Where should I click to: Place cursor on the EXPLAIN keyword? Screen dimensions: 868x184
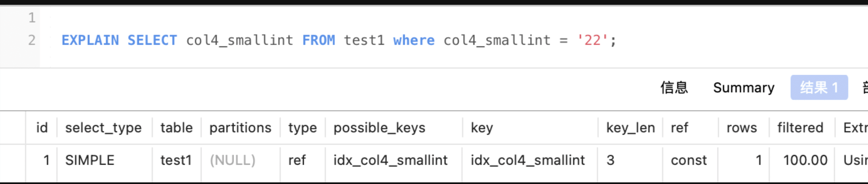90,40
